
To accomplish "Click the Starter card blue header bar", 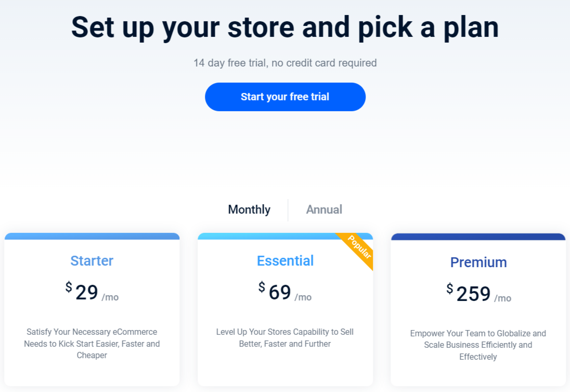I will (x=92, y=237).
